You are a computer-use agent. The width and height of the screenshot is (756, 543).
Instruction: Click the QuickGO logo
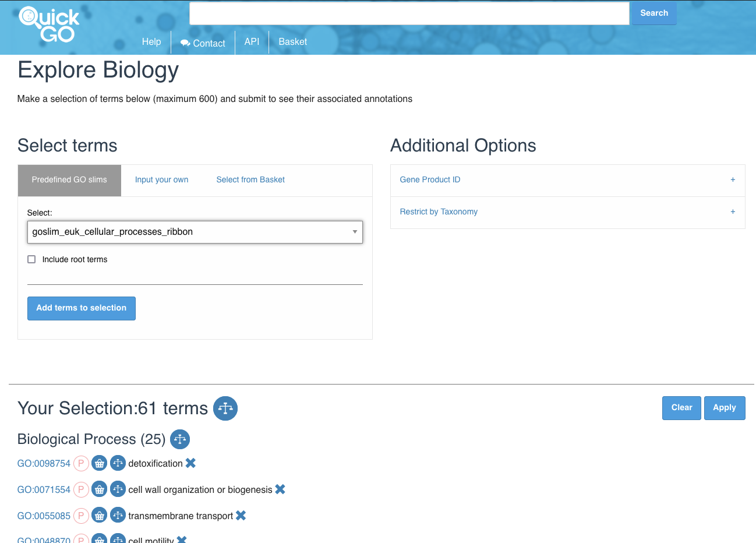tap(49, 25)
